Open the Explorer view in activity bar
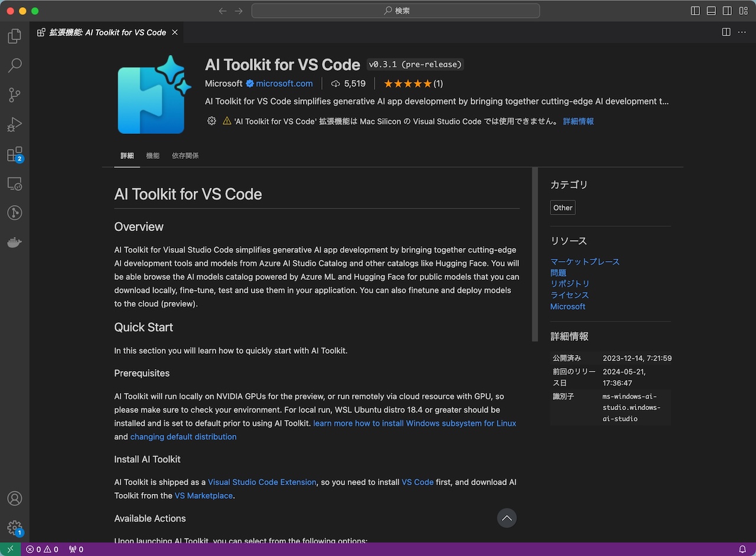 coord(14,36)
